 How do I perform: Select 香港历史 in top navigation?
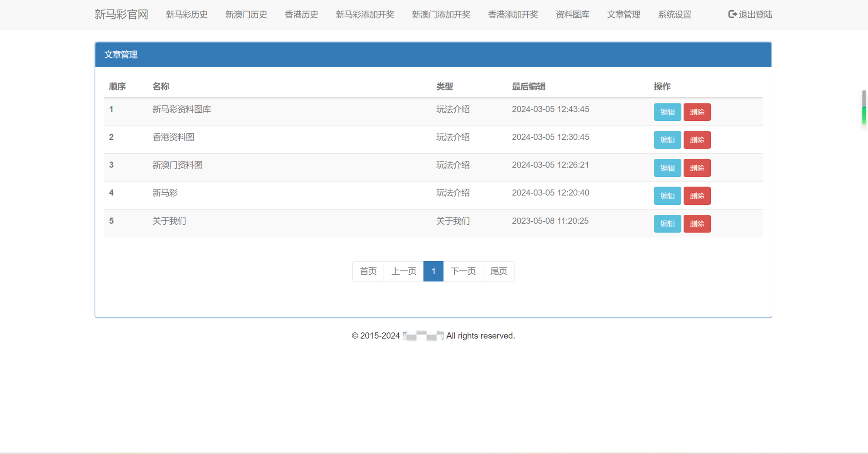301,14
